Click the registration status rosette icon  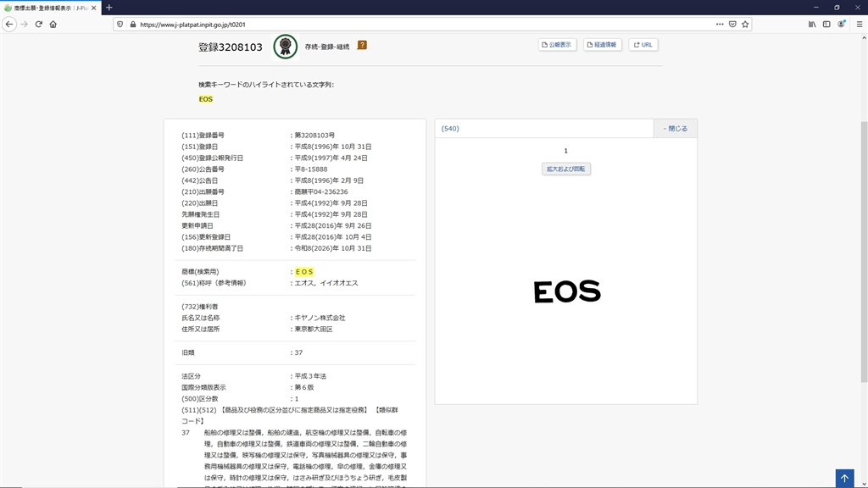tap(286, 47)
